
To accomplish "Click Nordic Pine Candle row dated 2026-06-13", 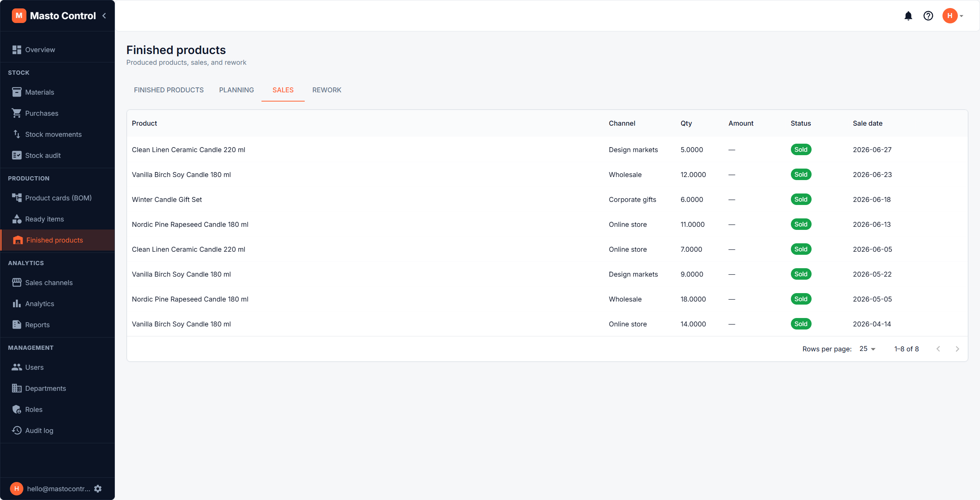I will (x=547, y=224).
